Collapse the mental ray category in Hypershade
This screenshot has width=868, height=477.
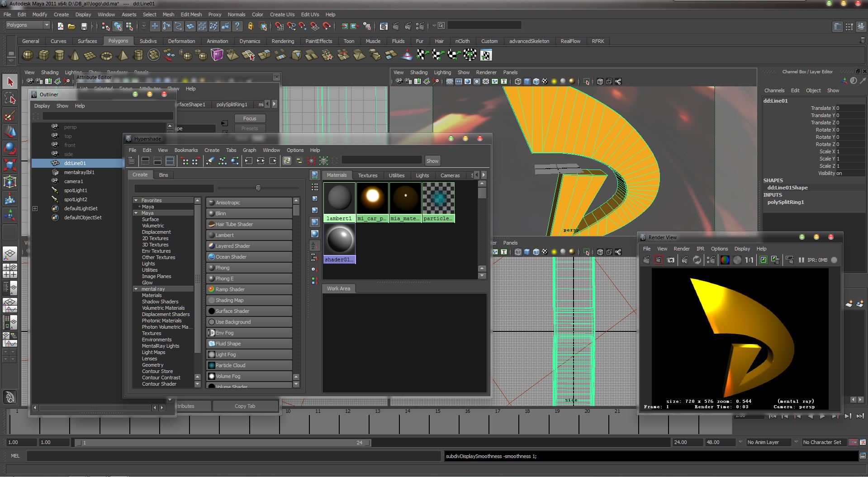click(136, 289)
